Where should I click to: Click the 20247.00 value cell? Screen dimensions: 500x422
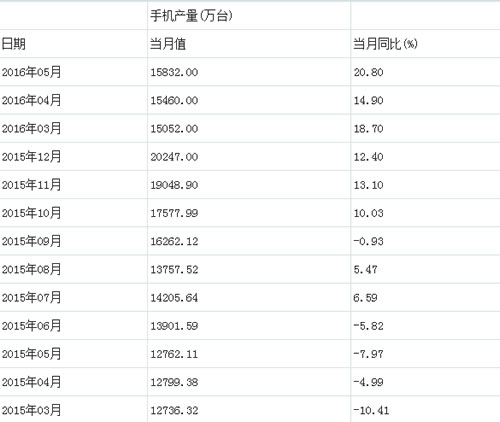coord(174,157)
